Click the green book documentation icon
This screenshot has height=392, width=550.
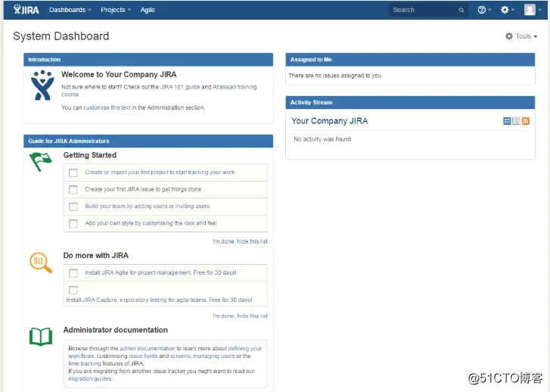[x=41, y=337]
